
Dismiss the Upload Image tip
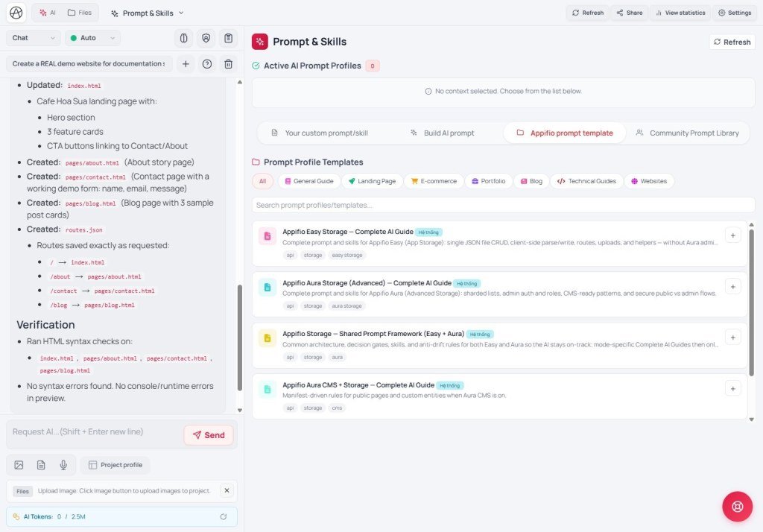(x=227, y=490)
